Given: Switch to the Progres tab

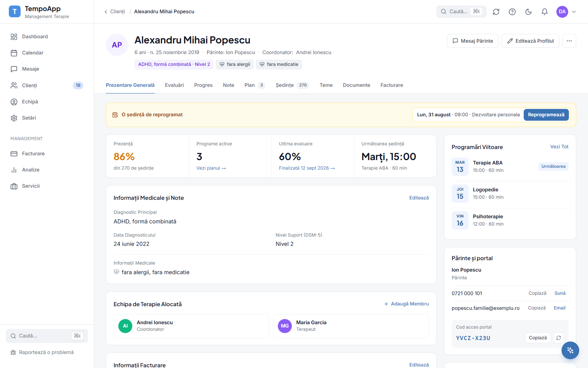Looking at the screenshot, I should (x=203, y=85).
